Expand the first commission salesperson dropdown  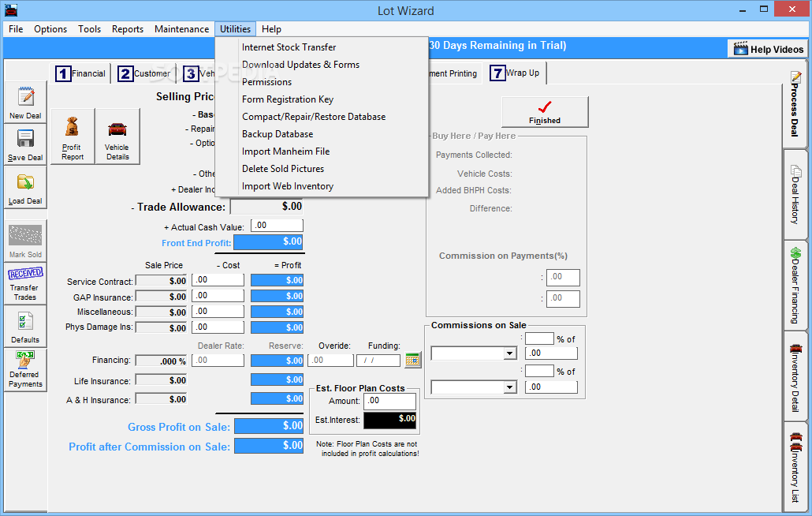tap(510, 353)
